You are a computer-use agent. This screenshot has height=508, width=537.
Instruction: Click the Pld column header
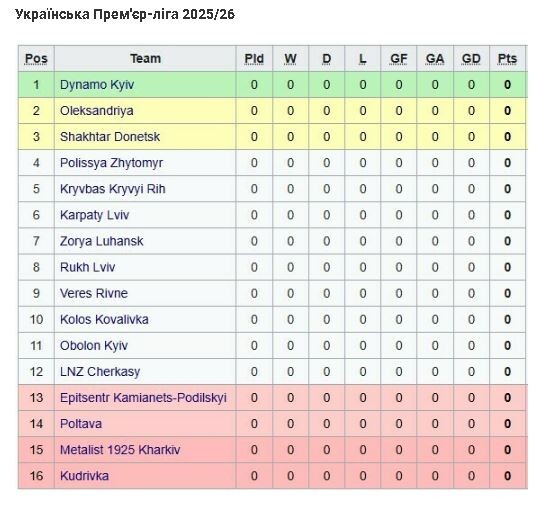coord(254,59)
